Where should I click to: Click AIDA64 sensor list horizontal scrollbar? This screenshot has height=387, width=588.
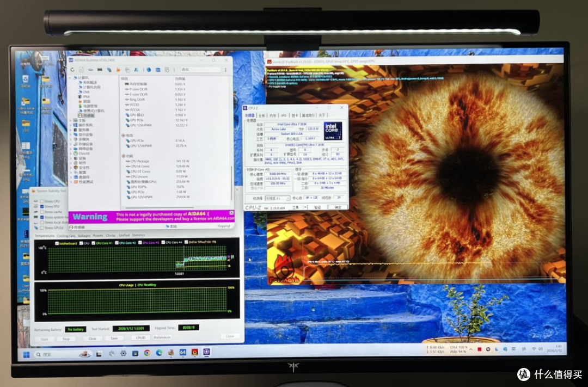[x=160, y=207]
